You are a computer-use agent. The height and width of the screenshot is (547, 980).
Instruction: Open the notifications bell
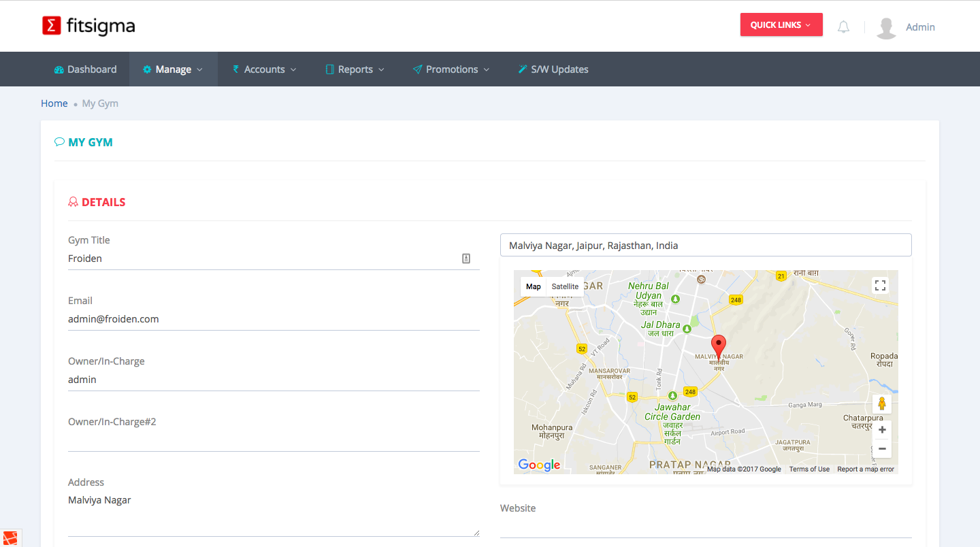(x=843, y=27)
